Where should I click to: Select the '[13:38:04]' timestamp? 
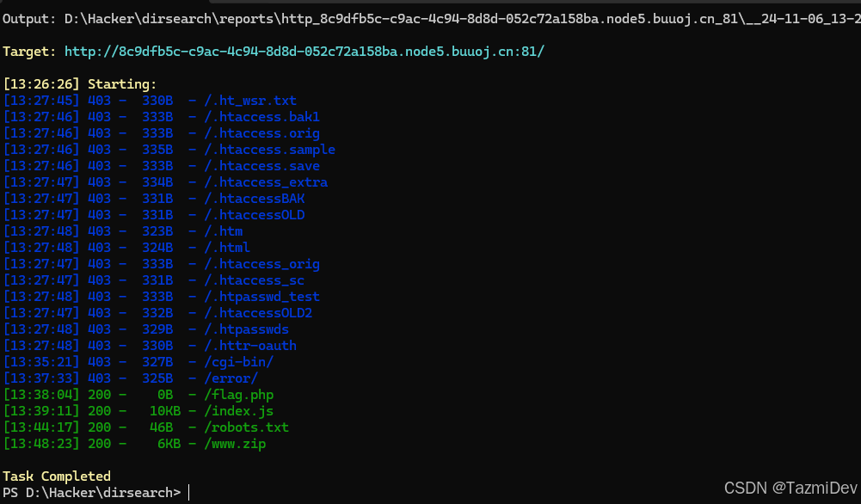pyautogui.click(x=41, y=394)
